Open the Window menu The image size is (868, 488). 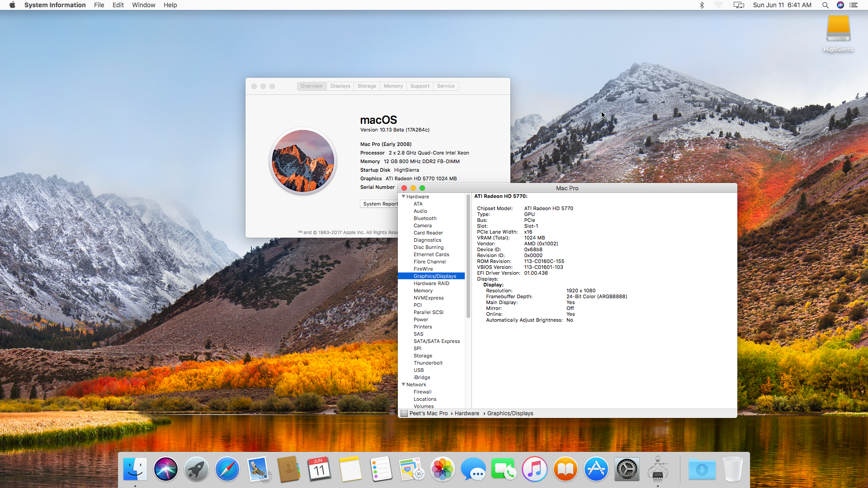[143, 5]
